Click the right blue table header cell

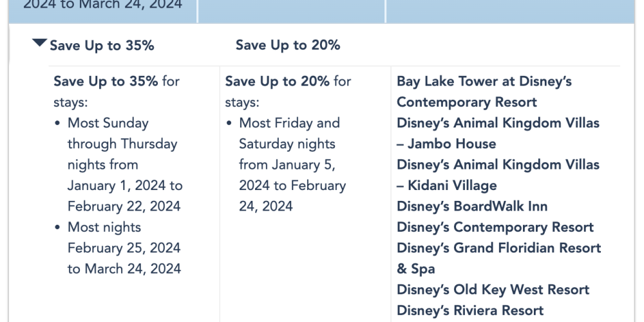(x=511, y=11)
